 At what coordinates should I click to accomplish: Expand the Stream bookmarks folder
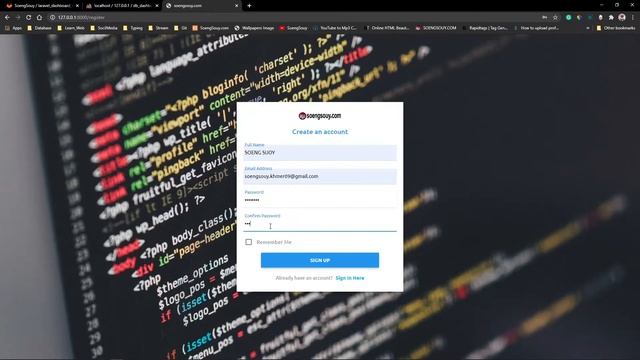click(x=158, y=28)
